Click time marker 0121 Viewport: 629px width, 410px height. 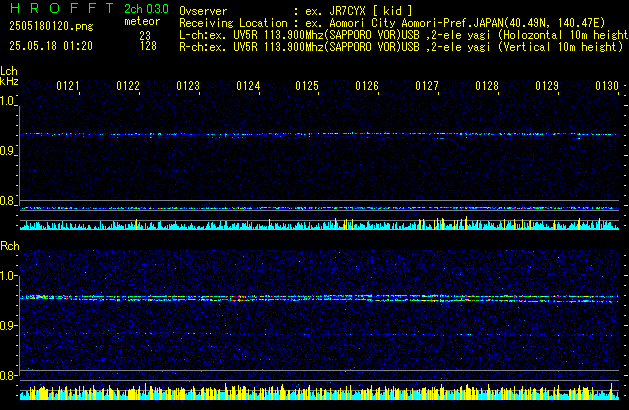(x=68, y=86)
